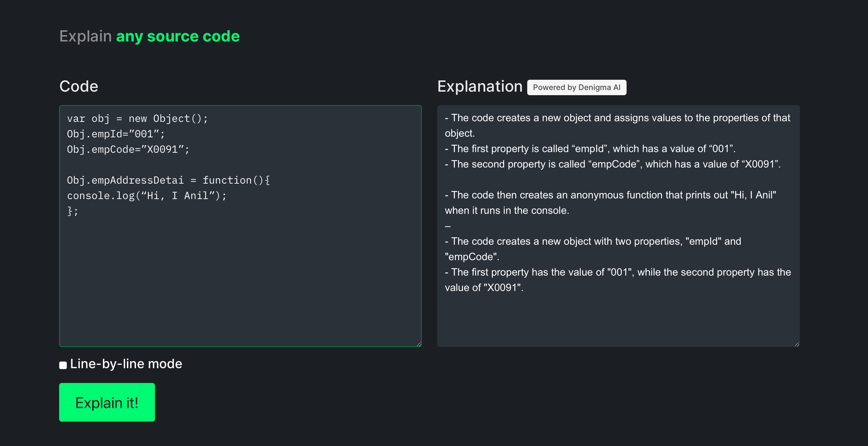
Task: Click explanation line about second property empCode
Action: (x=613, y=165)
